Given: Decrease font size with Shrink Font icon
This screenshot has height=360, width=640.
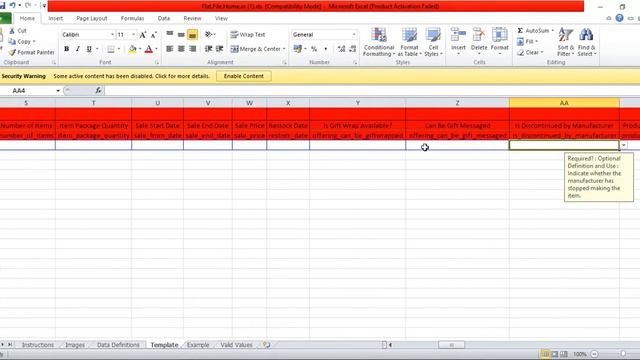Looking at the screenshot, I should (x=153, y=35).
